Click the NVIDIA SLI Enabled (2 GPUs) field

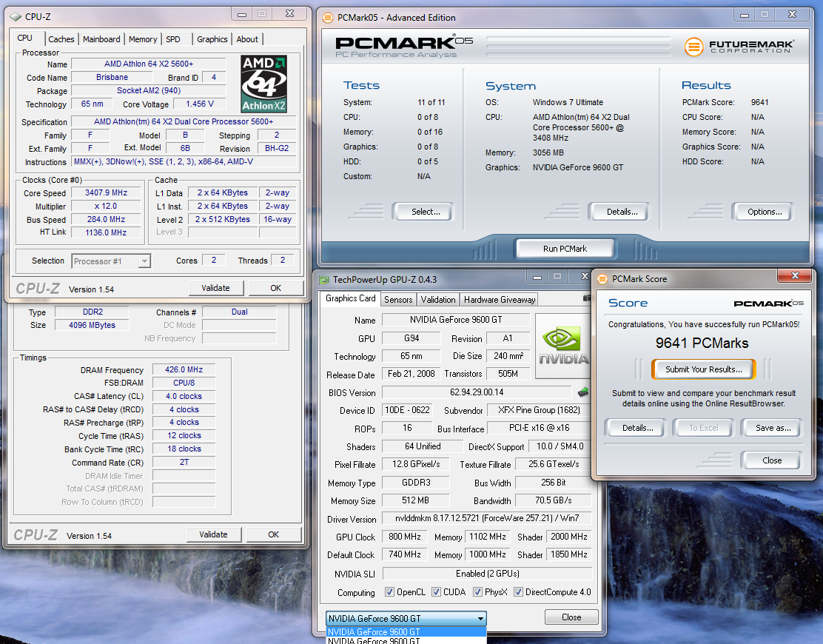[487, 573]
